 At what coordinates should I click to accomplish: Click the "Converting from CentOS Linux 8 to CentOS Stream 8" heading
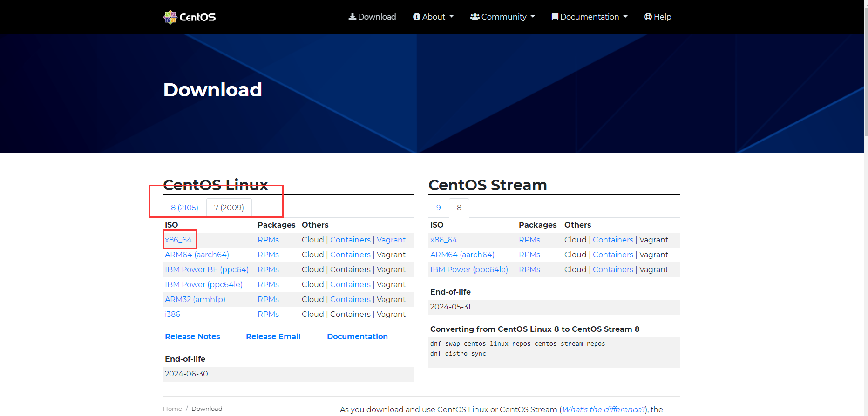click(x=535, y=329)
